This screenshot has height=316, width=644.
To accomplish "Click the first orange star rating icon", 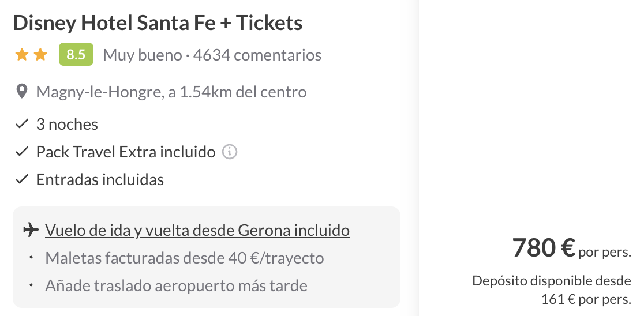I will 21,55.
